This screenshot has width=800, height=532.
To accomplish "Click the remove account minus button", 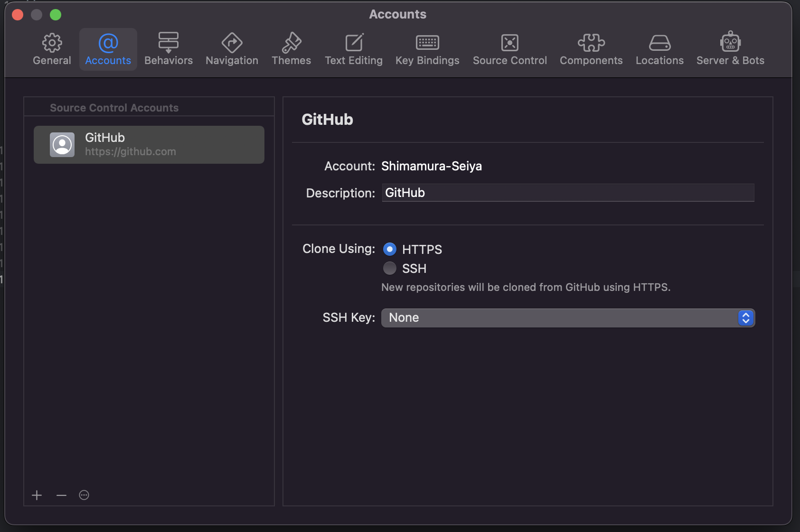I will coord(61,495).
